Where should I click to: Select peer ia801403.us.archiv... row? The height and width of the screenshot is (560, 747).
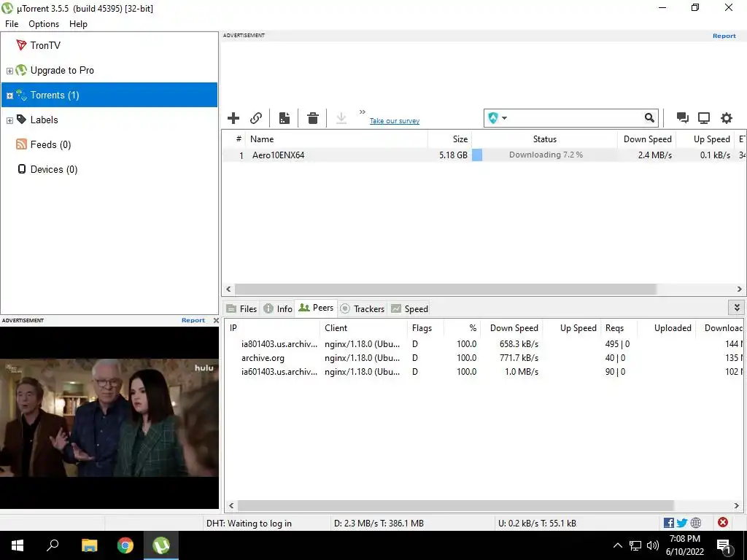click(x=484, y=344)
